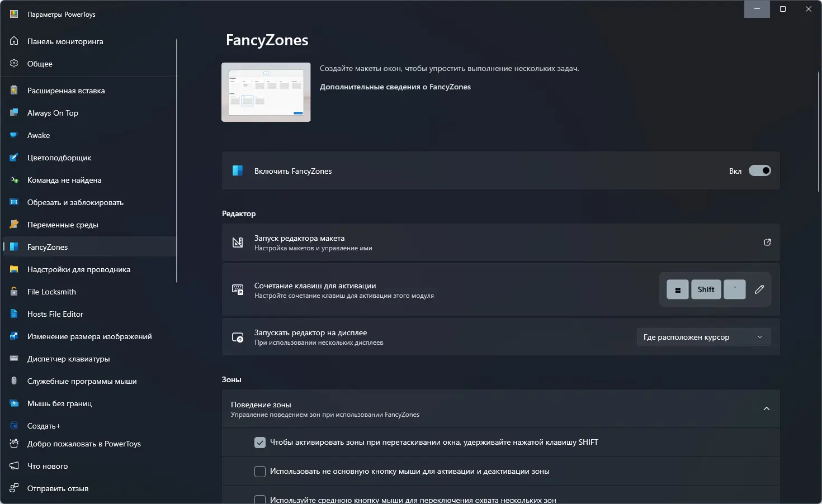Click the Dashboard home icon in sidebar
Image resolution: width=822 pixels, height=504 pixels.
point(14,41)
